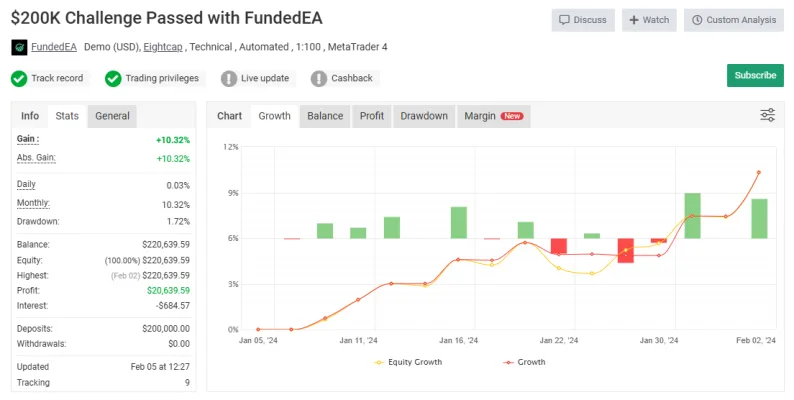This screenshot has width=794, height=400.
Task: Click the Live update warning icon
Action: tap(229, 78)
